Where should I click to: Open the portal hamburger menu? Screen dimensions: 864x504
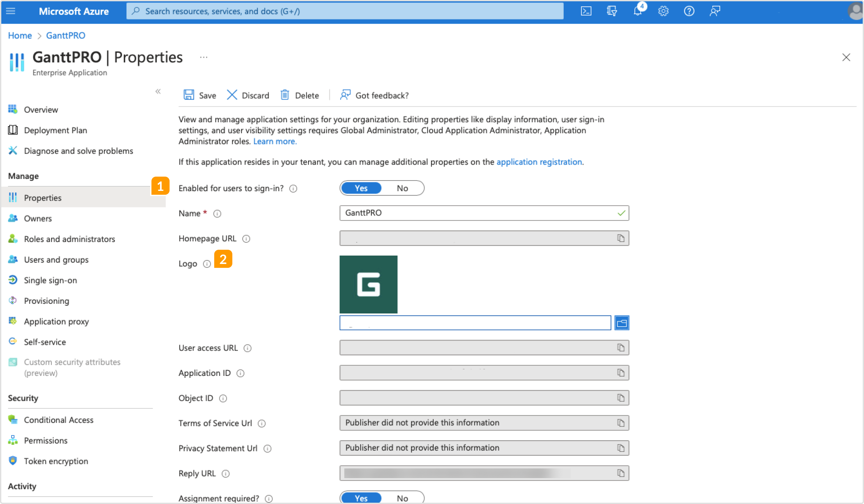point(11,11)
